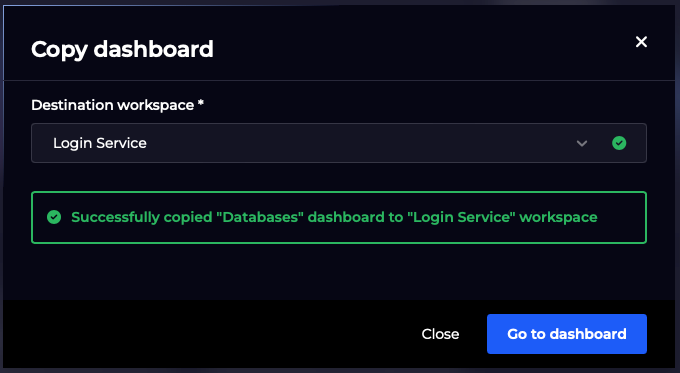Screen dimensions: 680x373
Task: Click the "Successfully copied" message text
Action: click(334, 217)
